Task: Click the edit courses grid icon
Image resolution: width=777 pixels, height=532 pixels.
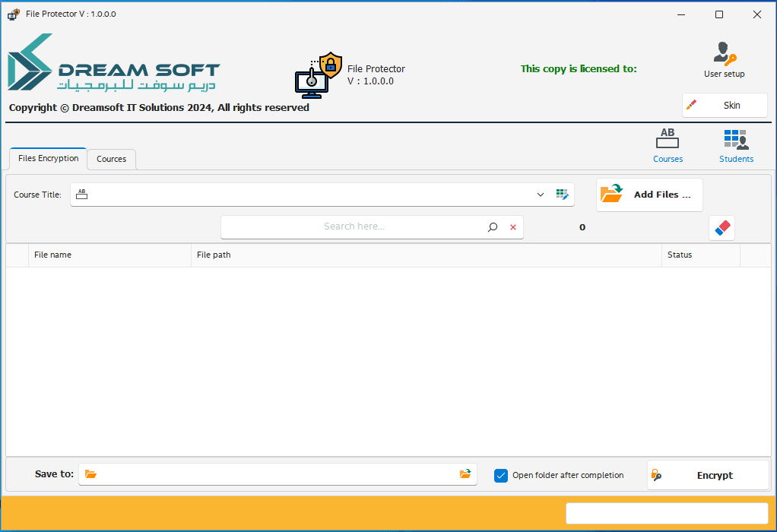Action: 562,195
